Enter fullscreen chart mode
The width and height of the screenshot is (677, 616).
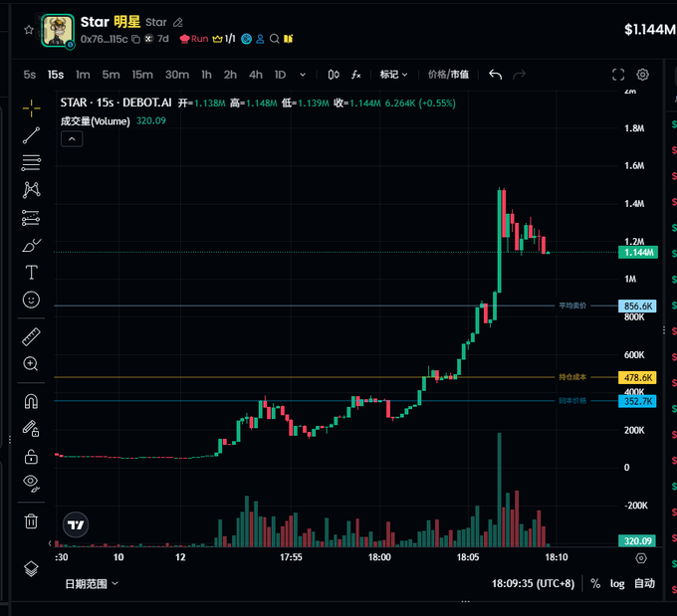click(618, 75)
